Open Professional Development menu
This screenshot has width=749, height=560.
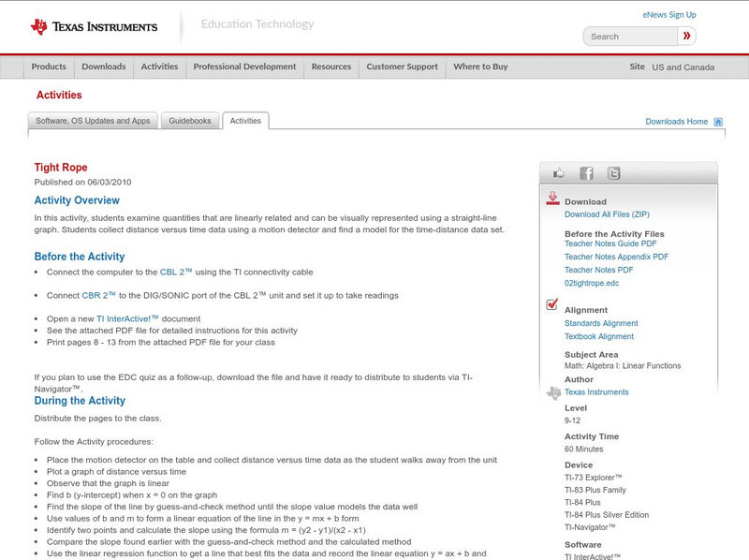click(x=244, y=66)
